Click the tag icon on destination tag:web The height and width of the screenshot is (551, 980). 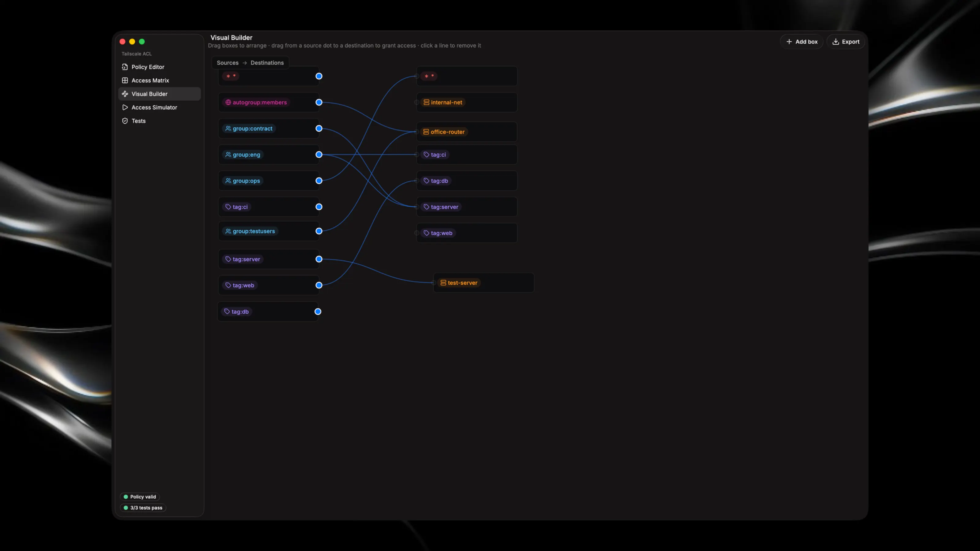click(x=427, y=233)
